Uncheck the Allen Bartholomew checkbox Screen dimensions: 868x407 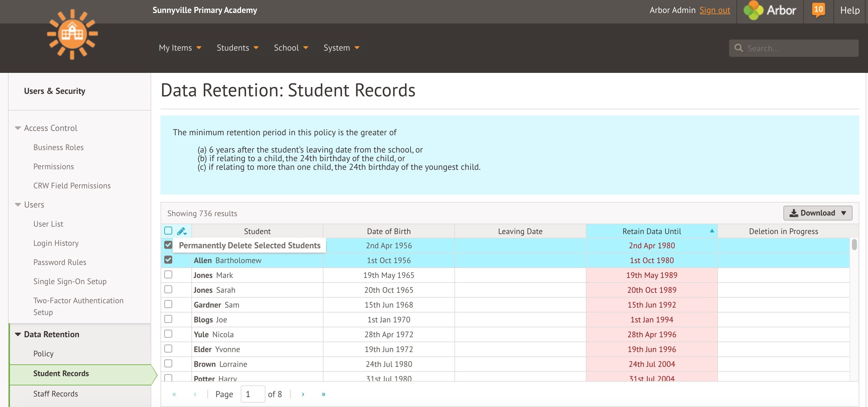(x=168, y=260)
